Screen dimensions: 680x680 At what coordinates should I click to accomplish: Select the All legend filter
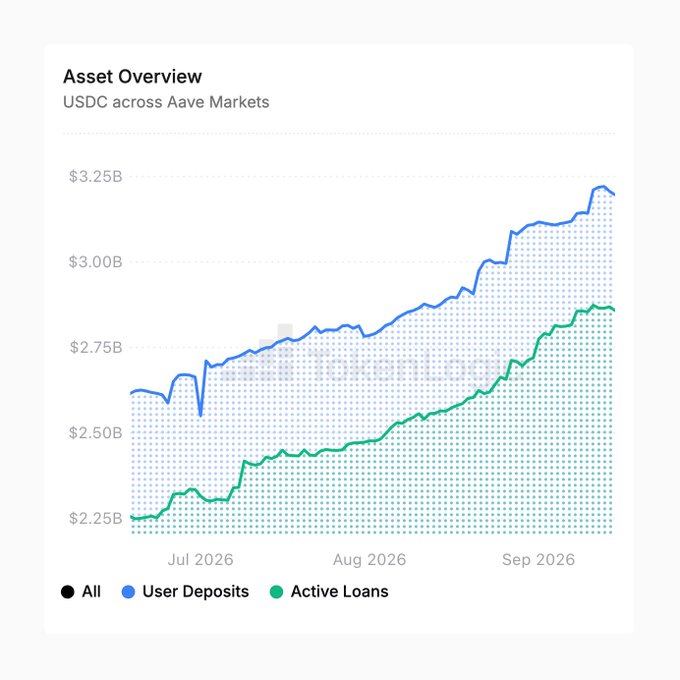(81, 592)
